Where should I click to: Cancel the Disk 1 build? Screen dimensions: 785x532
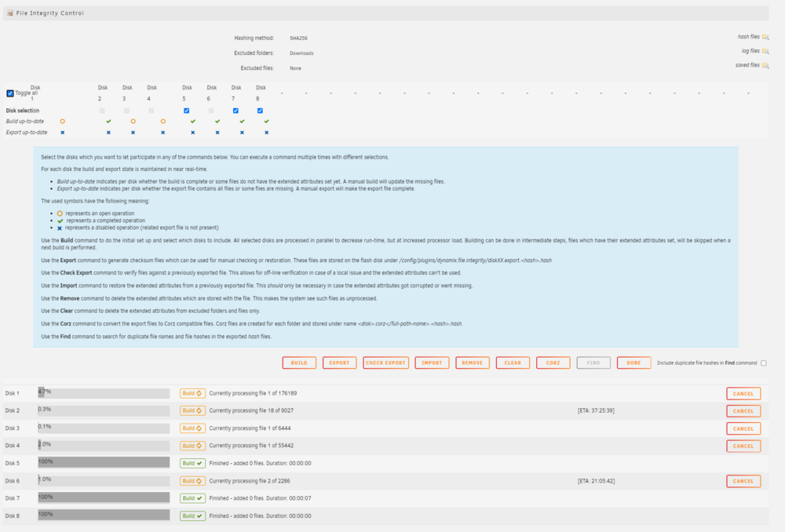(x=743, y=394)
